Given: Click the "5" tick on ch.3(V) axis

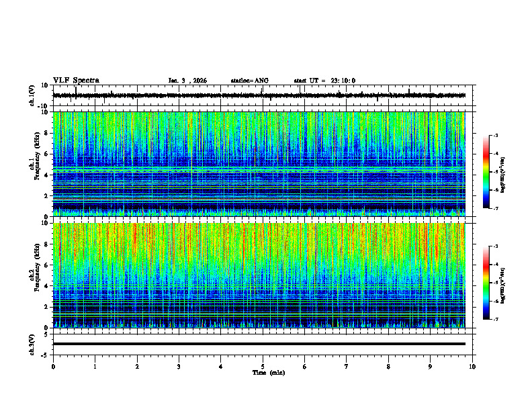Looking at the screenshot, I should 46,334.
